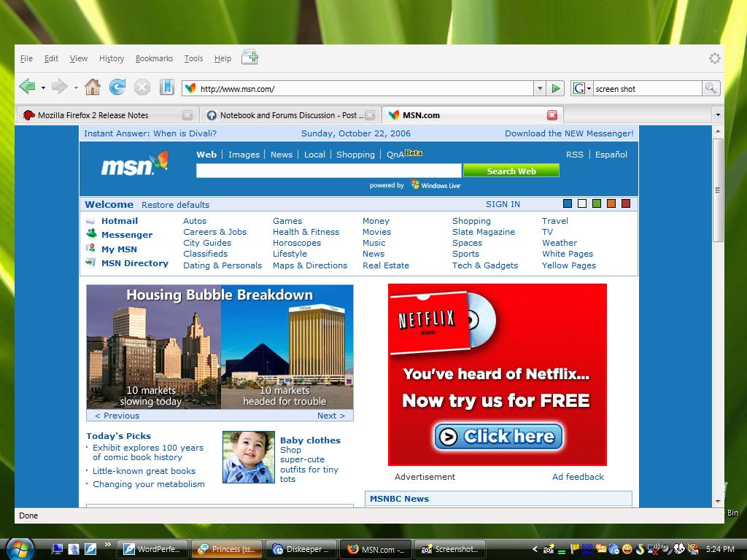Screen dimensions: 747x560
Task: Select the Shopping search category
Action: (355, 155)
